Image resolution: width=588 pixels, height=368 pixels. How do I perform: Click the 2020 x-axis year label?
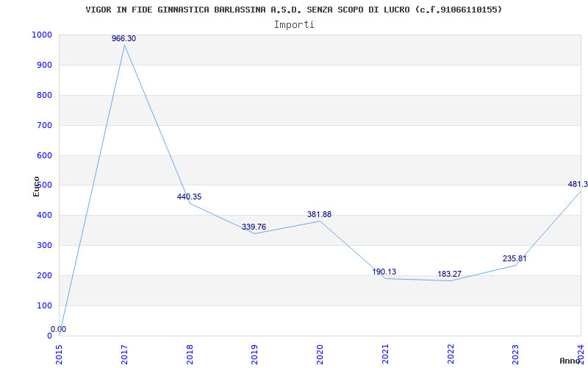click(x=320, y=355)
